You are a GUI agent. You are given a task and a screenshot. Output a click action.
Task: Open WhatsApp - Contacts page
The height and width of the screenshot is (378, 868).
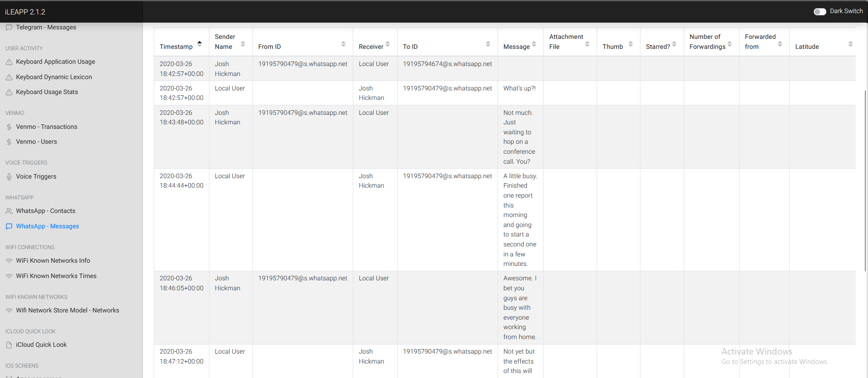click(x=46, y=211)
